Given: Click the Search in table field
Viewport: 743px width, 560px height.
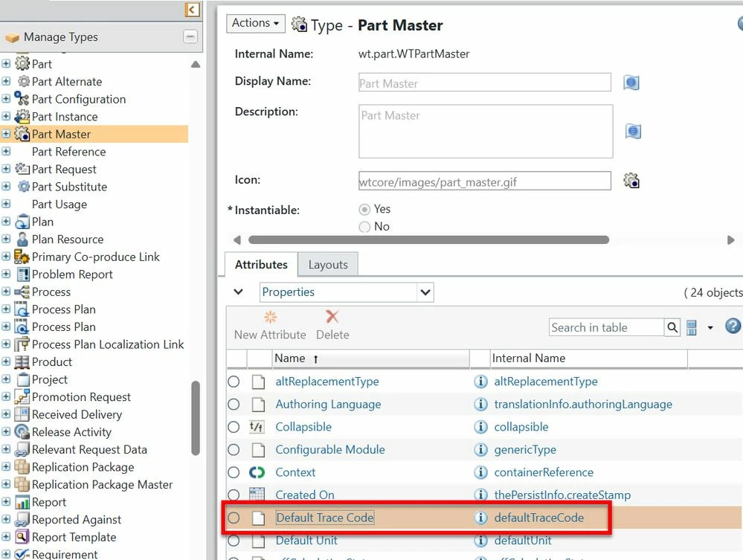Looking at the screenshot, I should coord(607,327).
